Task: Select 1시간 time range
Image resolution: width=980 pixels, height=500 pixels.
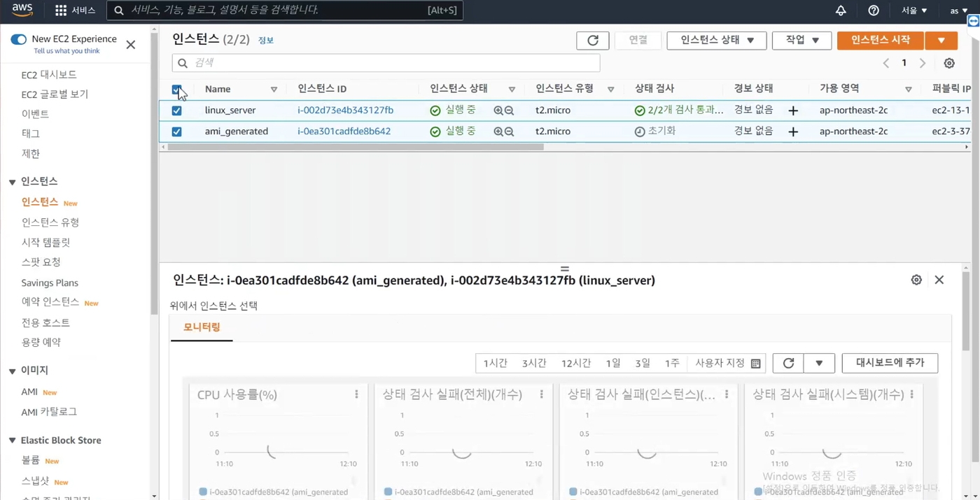Action: (495, 363)
